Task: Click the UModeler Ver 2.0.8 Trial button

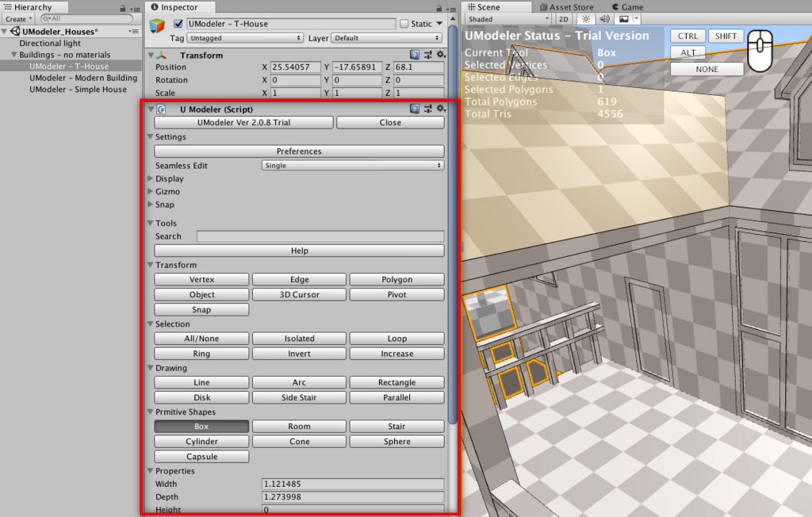Action: pos(243,123)
